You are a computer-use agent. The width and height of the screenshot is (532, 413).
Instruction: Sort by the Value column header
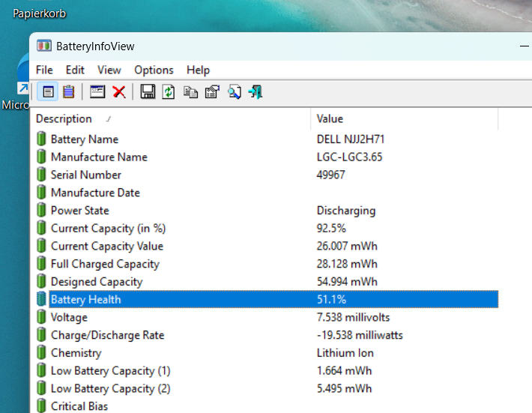pos(405,118)
